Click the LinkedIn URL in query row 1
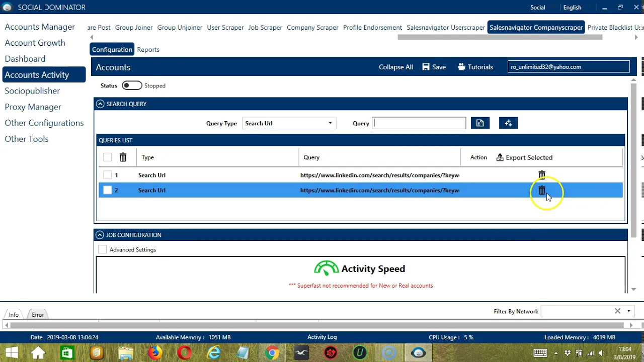Viewport: 644px width, 362px height. (380, 175)
